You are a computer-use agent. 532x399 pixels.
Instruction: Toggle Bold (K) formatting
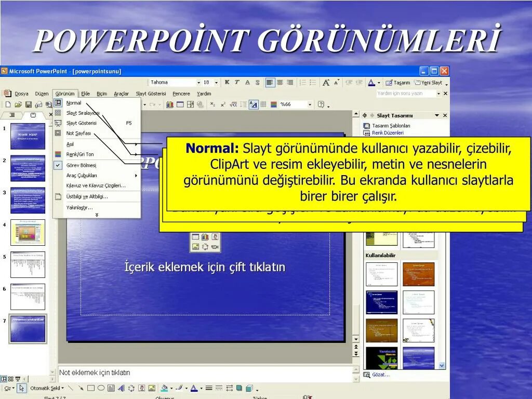[227, 83]
